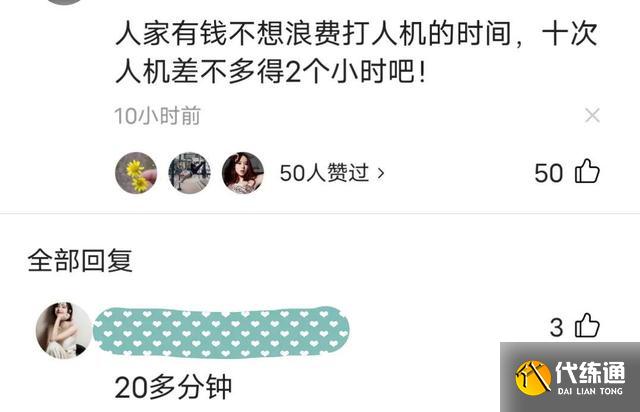Open the reply author's profile avatar

[x=64, y=330]
